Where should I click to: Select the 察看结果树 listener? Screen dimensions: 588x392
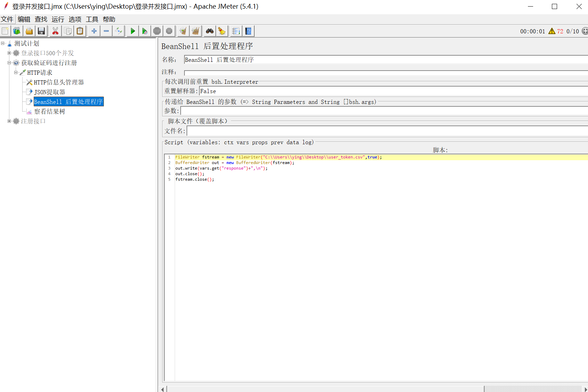(50, 112)
